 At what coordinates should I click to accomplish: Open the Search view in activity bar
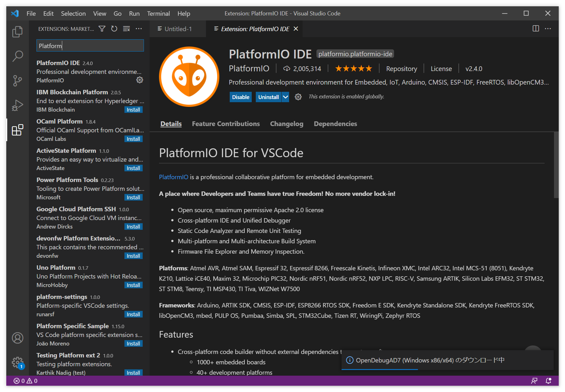(18, 56)
